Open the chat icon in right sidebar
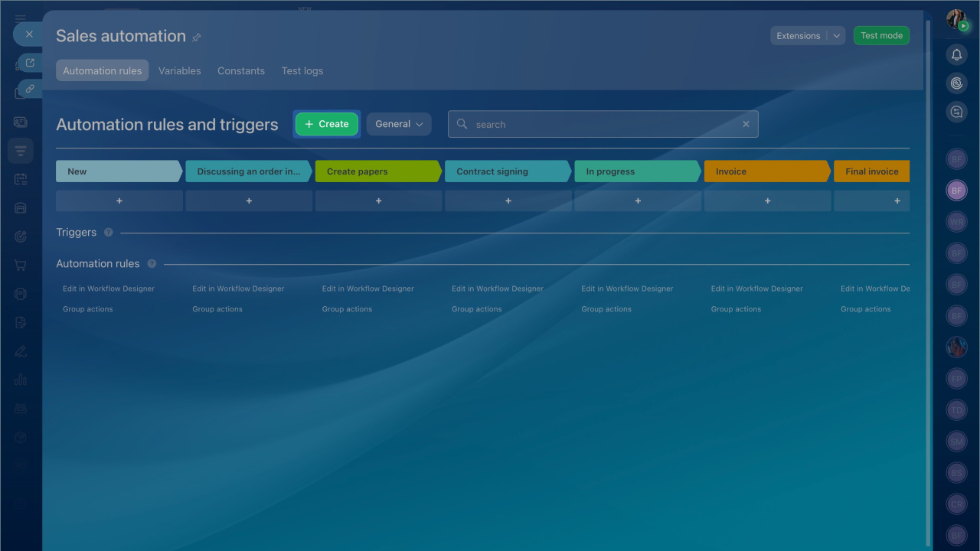The image size is (980, 551). 956,112
